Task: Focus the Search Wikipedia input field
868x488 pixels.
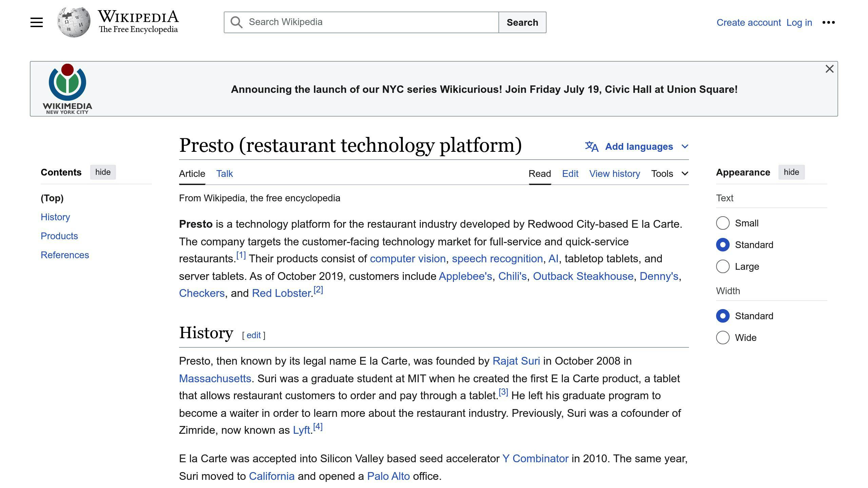Action: 361,22
